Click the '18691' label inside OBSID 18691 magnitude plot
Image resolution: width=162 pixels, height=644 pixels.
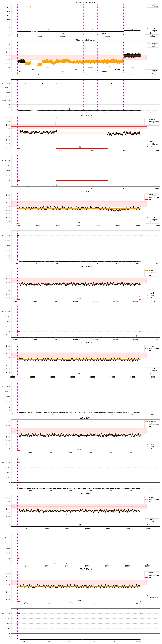tap(79, 223)
